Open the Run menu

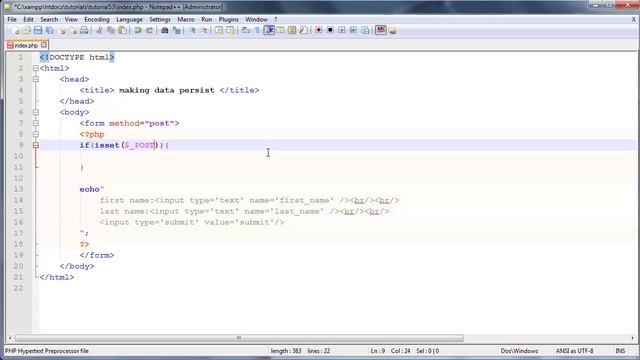[207, 20]
